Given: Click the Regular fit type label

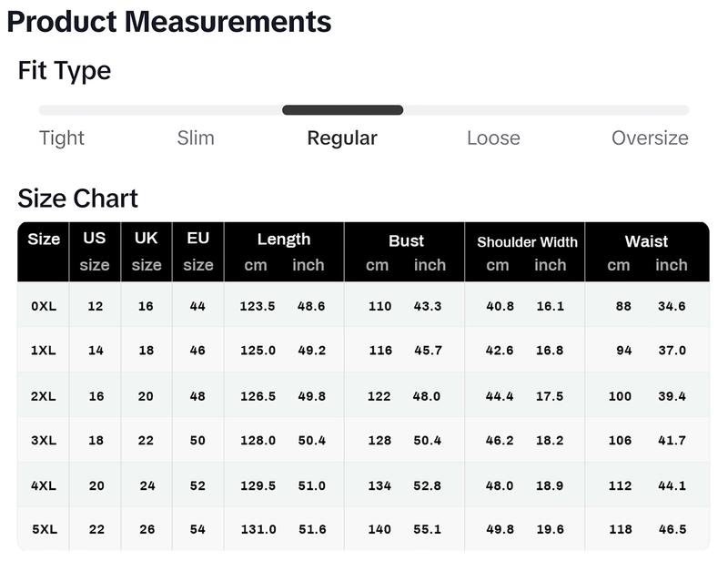Looking at the screenshot, I should pyautogui.click(x=342, y=138).
